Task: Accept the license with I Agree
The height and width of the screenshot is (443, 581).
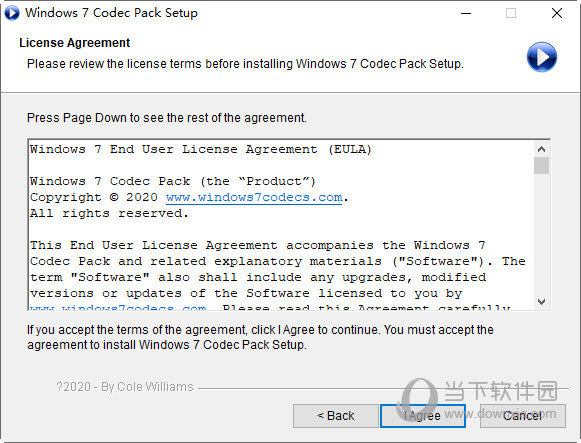Action: [423, 416]
